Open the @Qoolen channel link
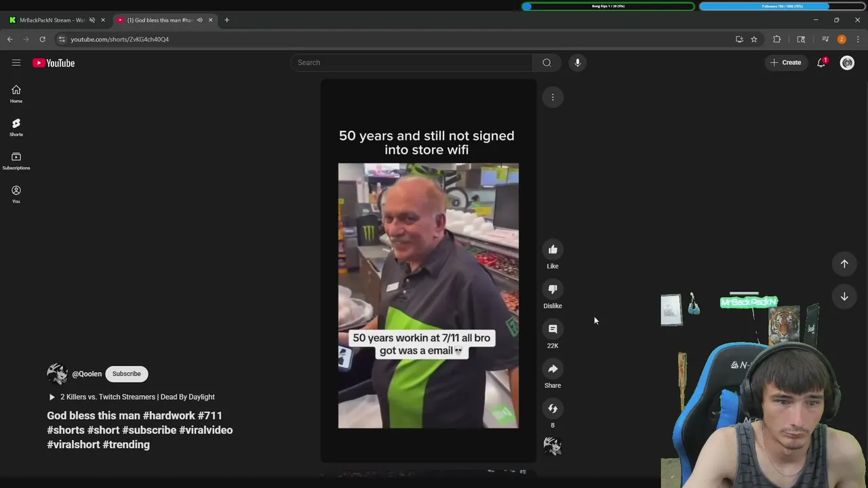 (x=87, y=374)
